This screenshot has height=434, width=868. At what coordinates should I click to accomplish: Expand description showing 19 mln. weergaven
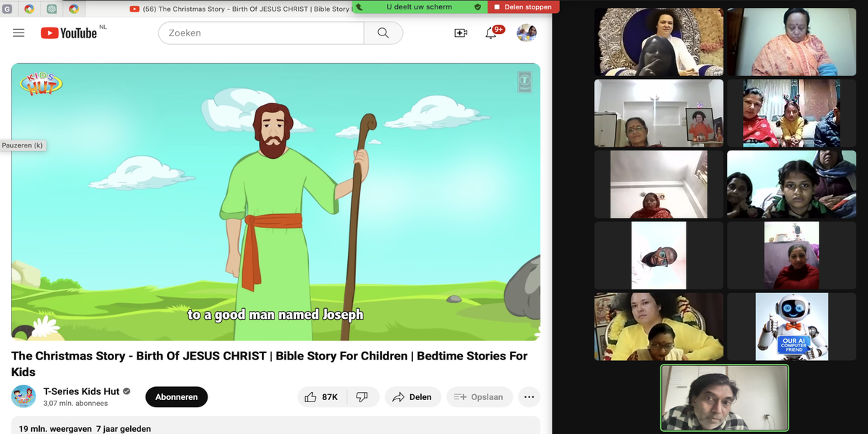[276, 426]
